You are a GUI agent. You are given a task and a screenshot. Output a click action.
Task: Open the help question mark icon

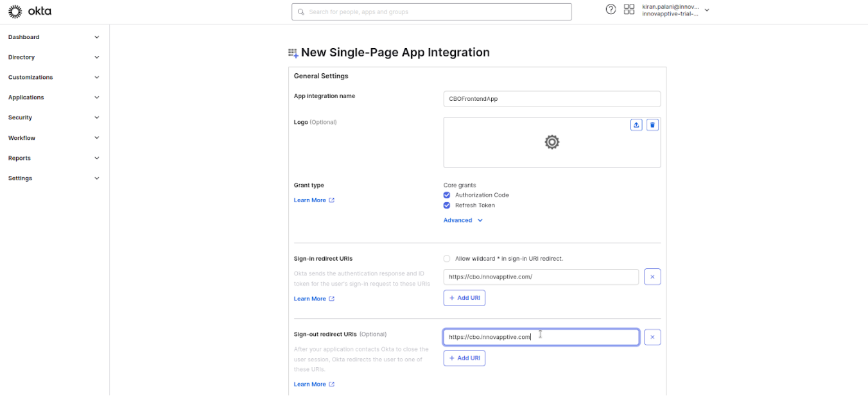(x=611, y=10)
